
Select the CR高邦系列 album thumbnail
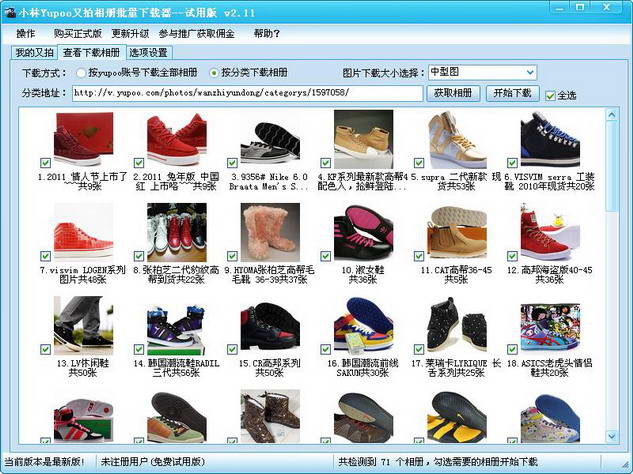tap(270, 326)
